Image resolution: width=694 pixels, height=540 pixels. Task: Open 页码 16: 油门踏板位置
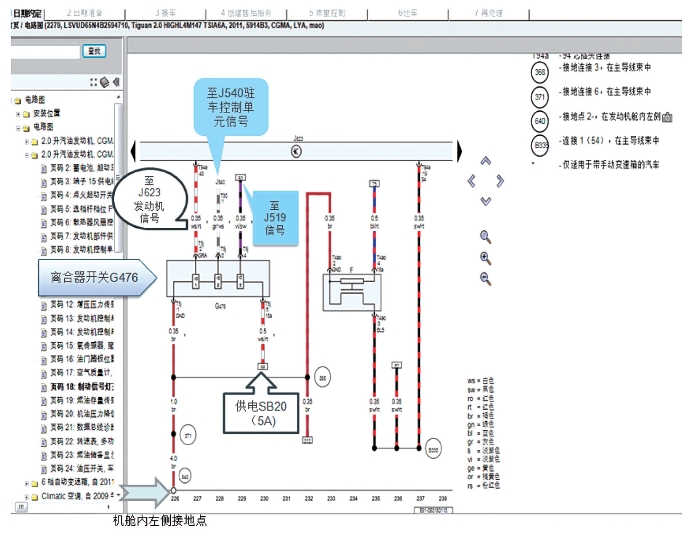82,359
